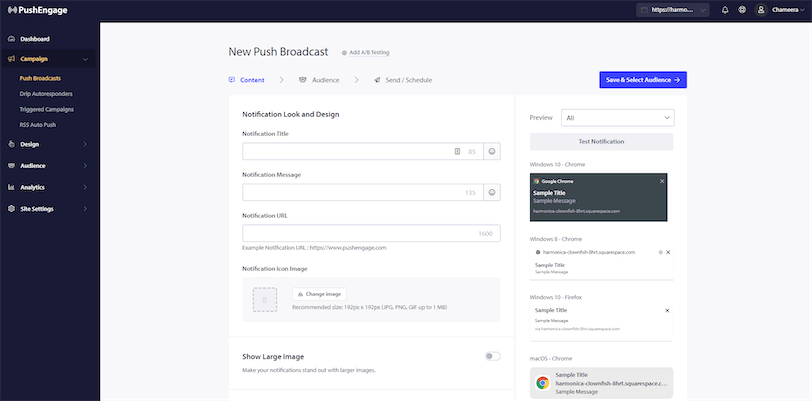Click the Add A/B Testing plus icon
This screenshot has height=401, width=812.
[x=344, y=53]
